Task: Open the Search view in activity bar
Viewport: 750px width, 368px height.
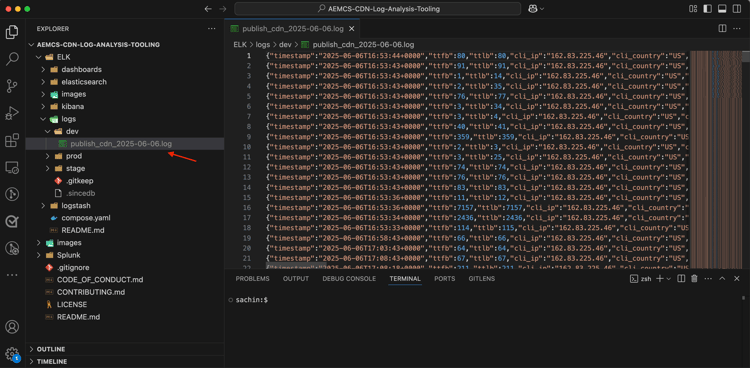Action: 12,59
